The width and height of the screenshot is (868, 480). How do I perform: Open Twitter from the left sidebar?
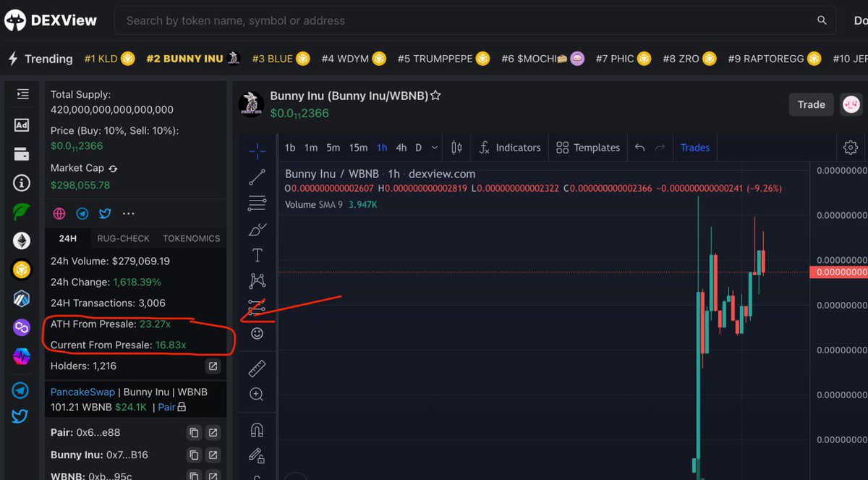20,416
